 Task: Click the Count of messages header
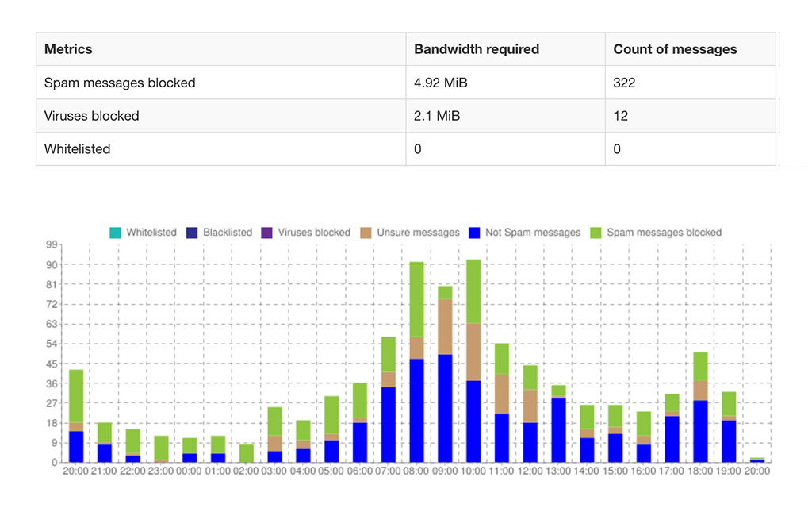tap(675, 49)
